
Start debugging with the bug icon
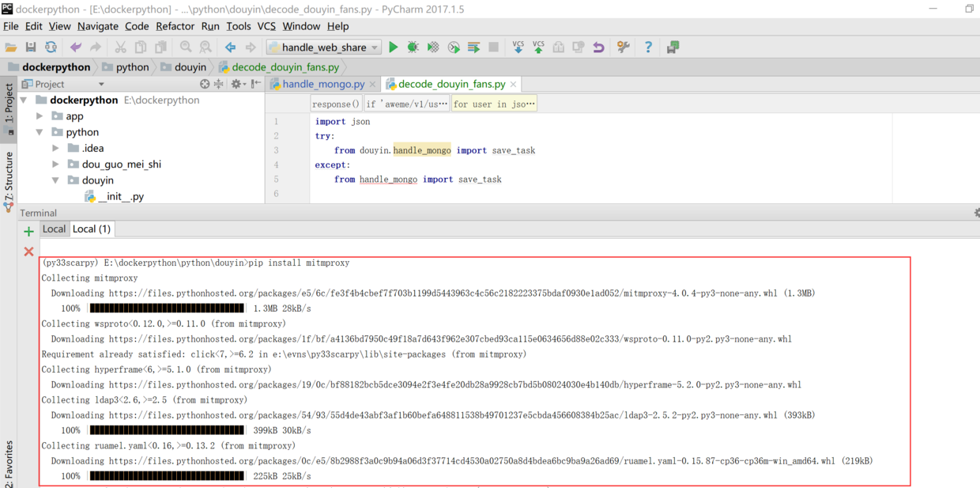[413, 47]
